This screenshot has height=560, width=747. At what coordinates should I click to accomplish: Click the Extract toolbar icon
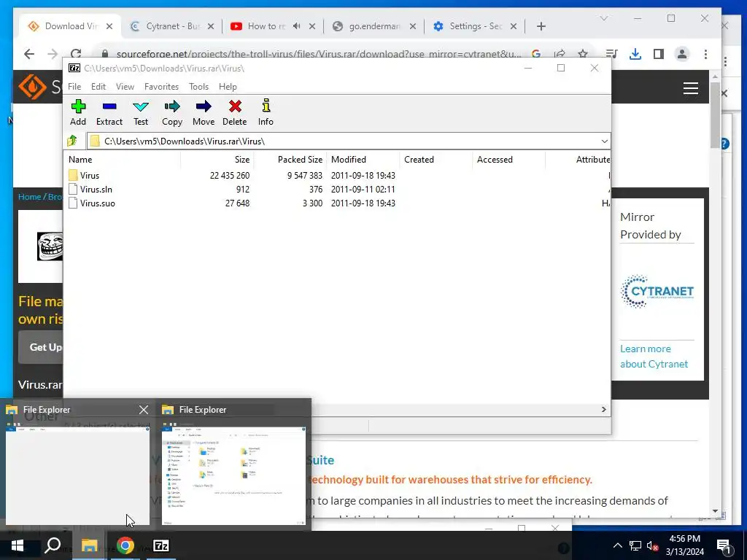(109, 112)
